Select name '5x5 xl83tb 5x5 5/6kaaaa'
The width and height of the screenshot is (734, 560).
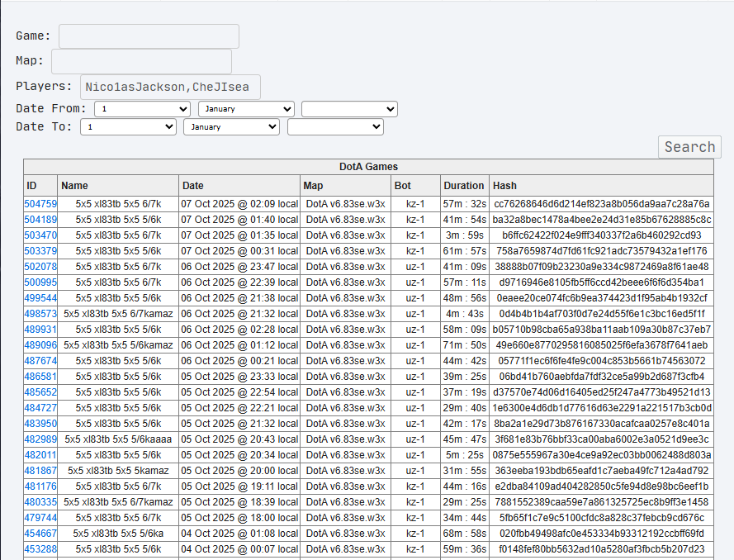[118, 439]
